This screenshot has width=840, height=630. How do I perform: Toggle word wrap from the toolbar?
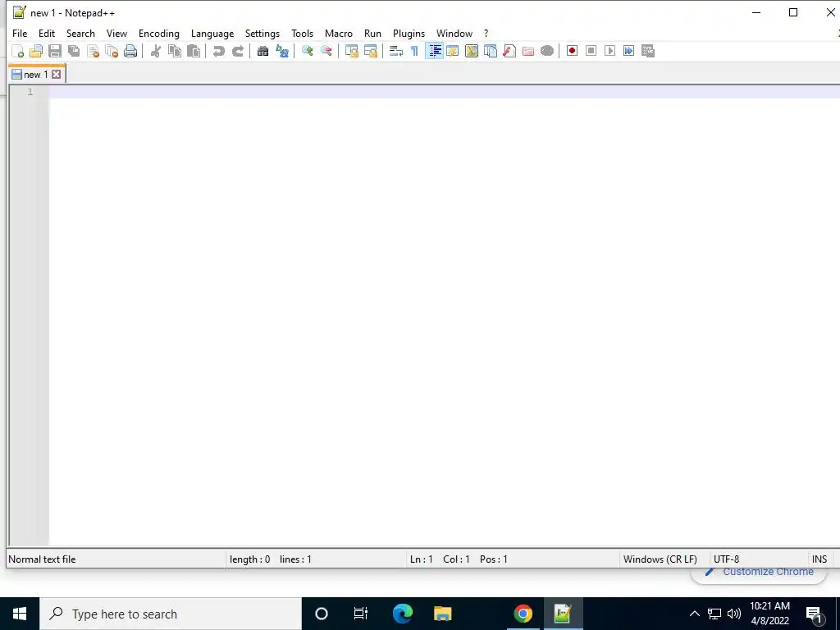pos(396,51)
